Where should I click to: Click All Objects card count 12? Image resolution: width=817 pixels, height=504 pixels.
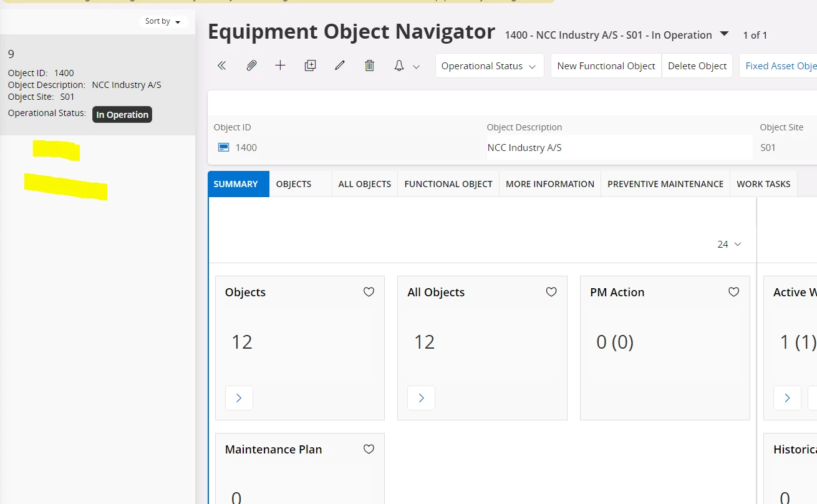424,342
